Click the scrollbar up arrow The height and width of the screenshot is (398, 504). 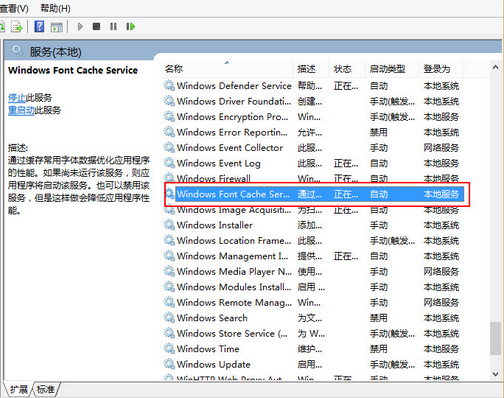[x=495, y=67]
